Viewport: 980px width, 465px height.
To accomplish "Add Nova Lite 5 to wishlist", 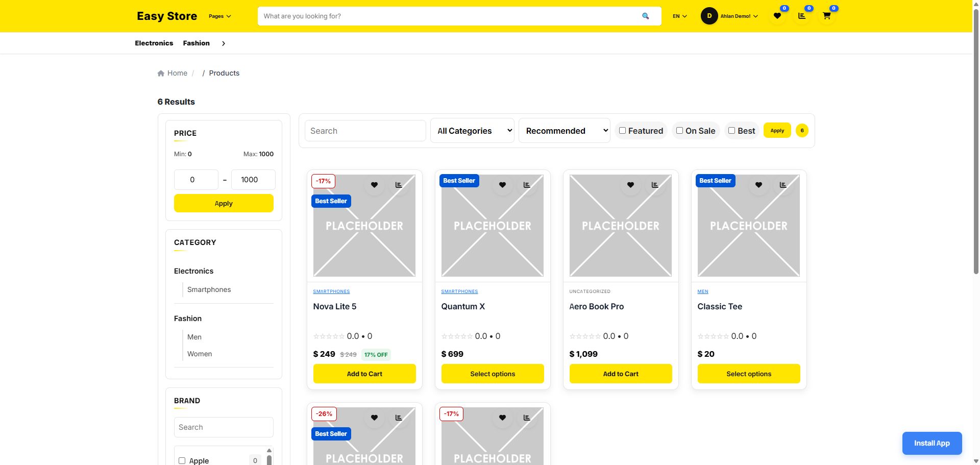I will (374, 185).
